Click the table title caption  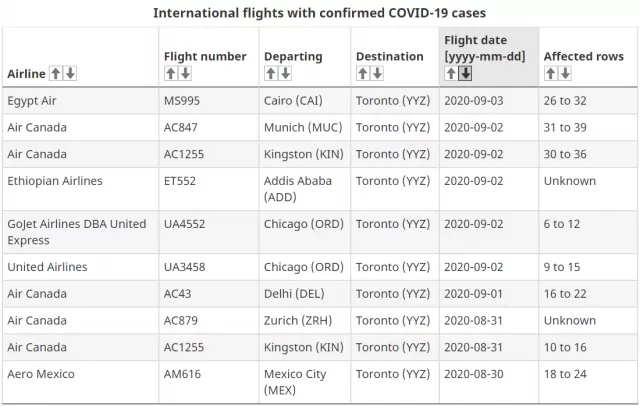coord(319,13)
